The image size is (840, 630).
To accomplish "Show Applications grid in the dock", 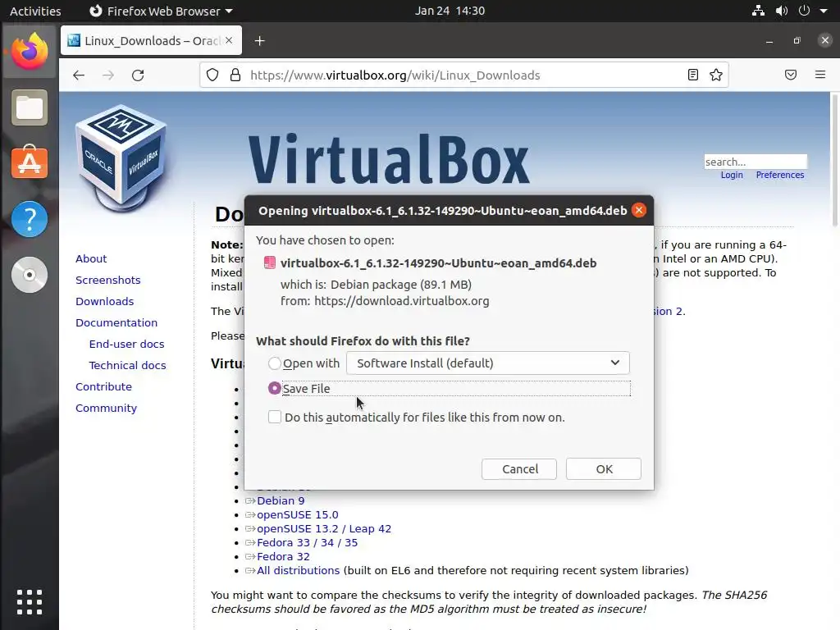I will point(30,602).
